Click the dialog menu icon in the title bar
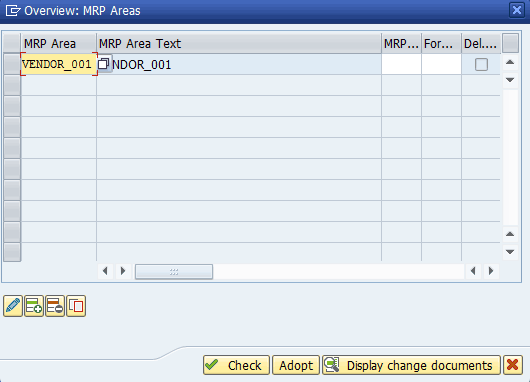The height and width of the screenshot is (382, 530). coord(13,10)
